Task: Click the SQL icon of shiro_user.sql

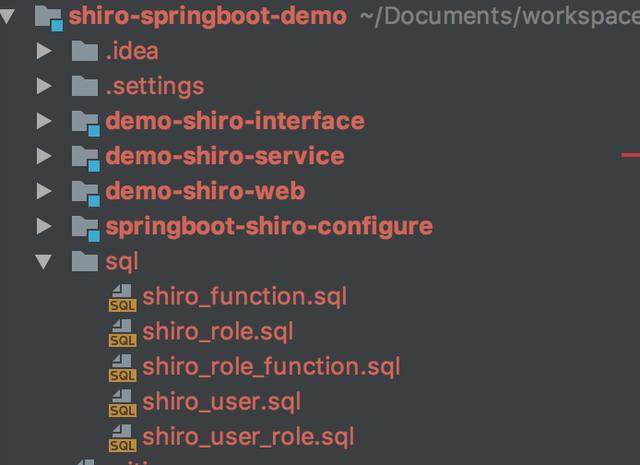Action: 122,403
